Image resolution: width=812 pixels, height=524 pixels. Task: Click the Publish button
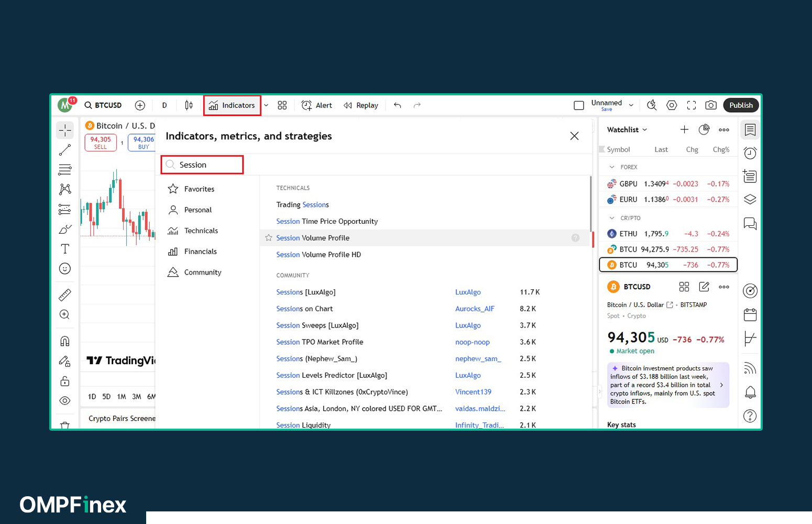[741, 105]
